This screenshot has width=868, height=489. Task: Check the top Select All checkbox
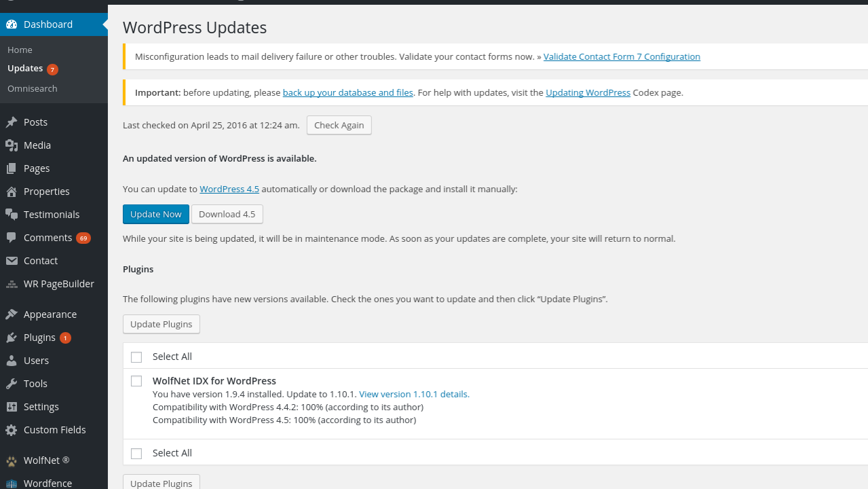136,357
